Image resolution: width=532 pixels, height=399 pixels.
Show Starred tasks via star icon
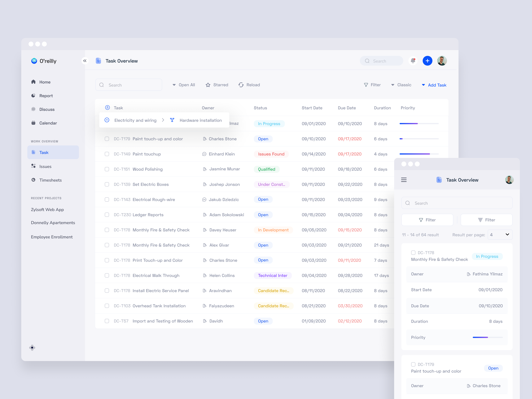click(x=208, y=85)
